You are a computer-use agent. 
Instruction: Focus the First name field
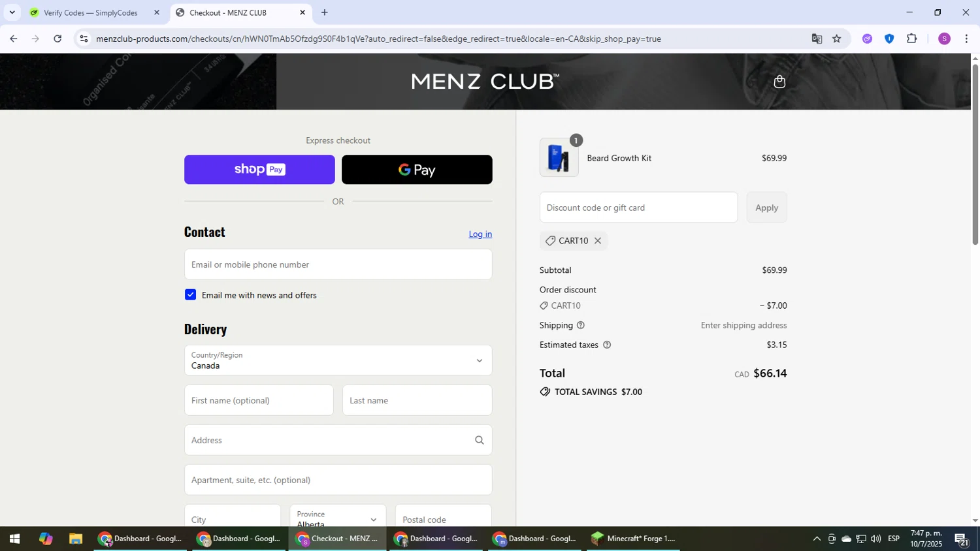(x=259, y=400)
